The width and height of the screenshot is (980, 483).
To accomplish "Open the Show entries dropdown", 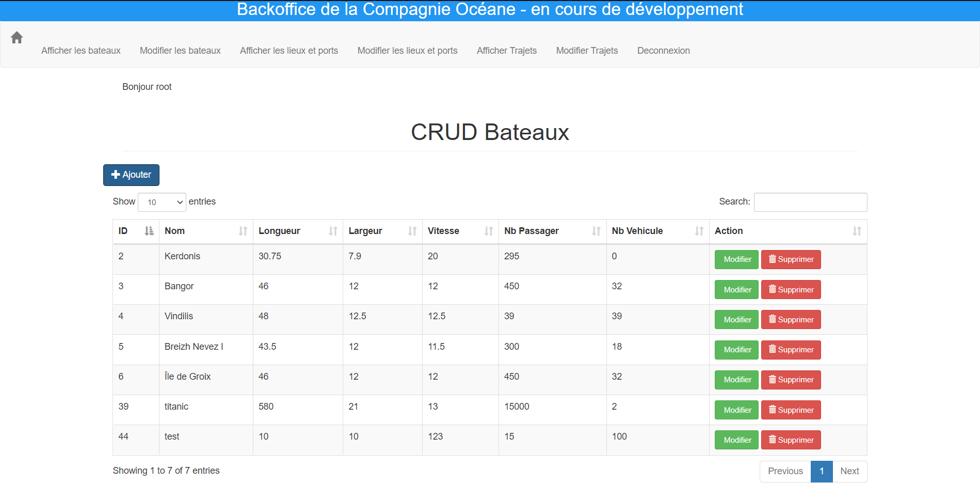I will click(162, 202).
